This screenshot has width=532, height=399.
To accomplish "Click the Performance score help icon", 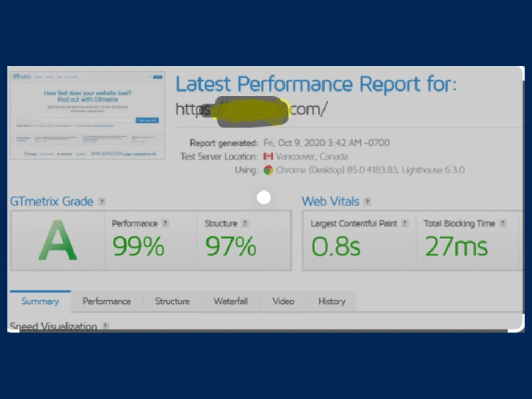I will tap(165, 223).
